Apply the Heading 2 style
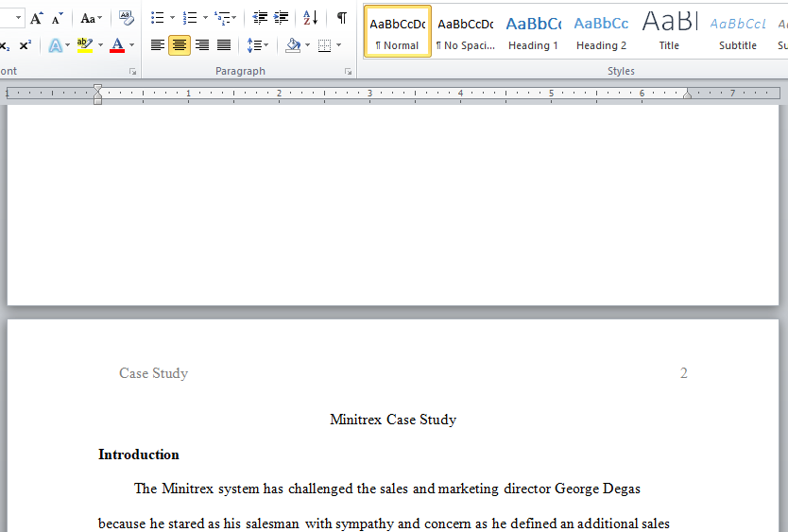The width and height of the screenshot is (788, 532). pyautogui.click(x=601, y=31)
